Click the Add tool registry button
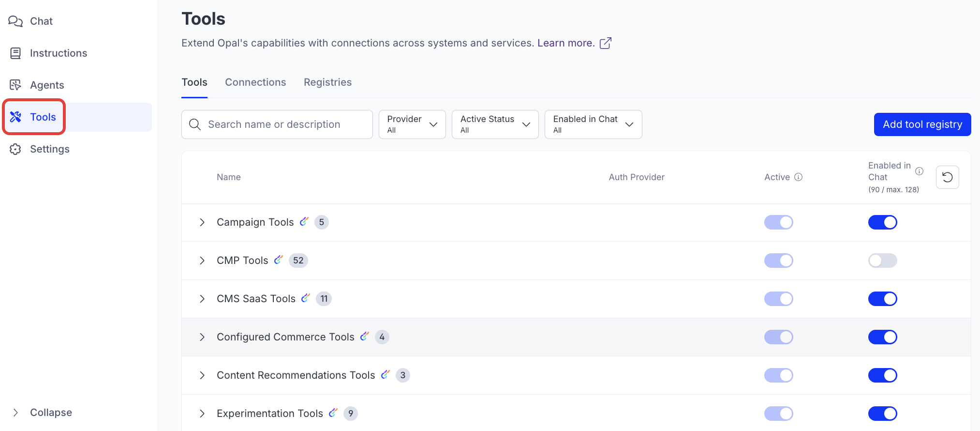Image resolution: width=980 pixels, height=431 pixels. click(922, 124)
